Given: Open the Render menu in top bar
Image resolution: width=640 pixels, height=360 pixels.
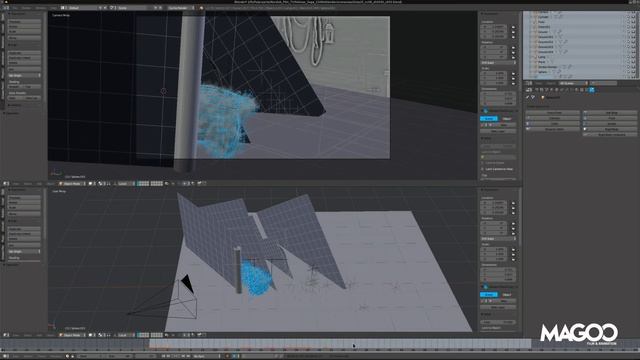Looking at the screenshot, I should pyautogui.click(x=27, y=7).
